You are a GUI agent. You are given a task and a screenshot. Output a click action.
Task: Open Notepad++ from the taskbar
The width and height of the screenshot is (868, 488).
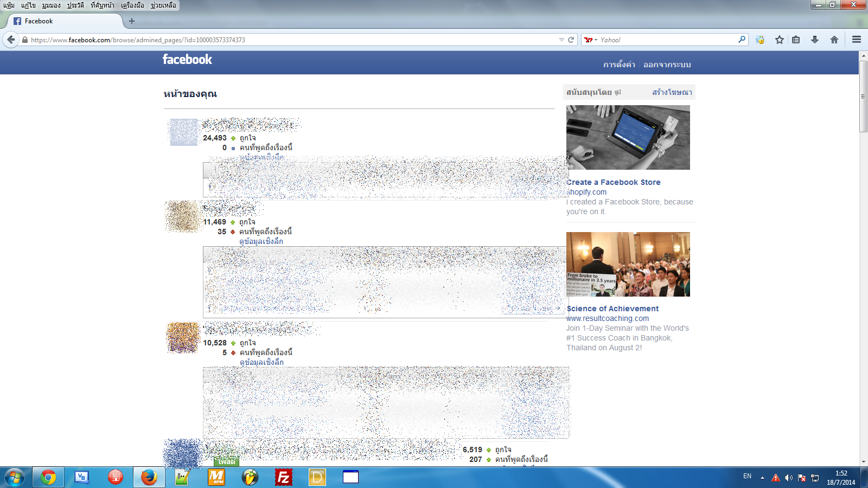click(x=182, y=478)
